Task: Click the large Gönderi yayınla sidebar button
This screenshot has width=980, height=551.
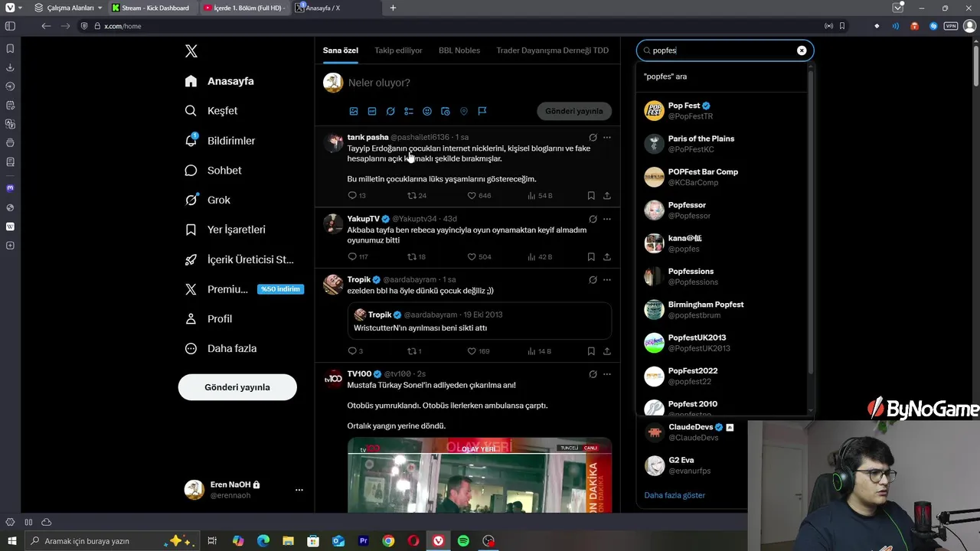Action: [237, 387]
